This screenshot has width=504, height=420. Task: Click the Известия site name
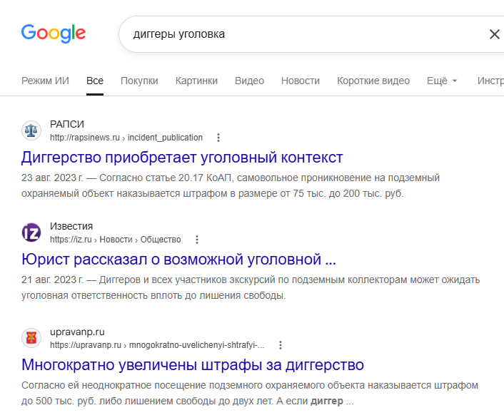(x=71, y=226)
